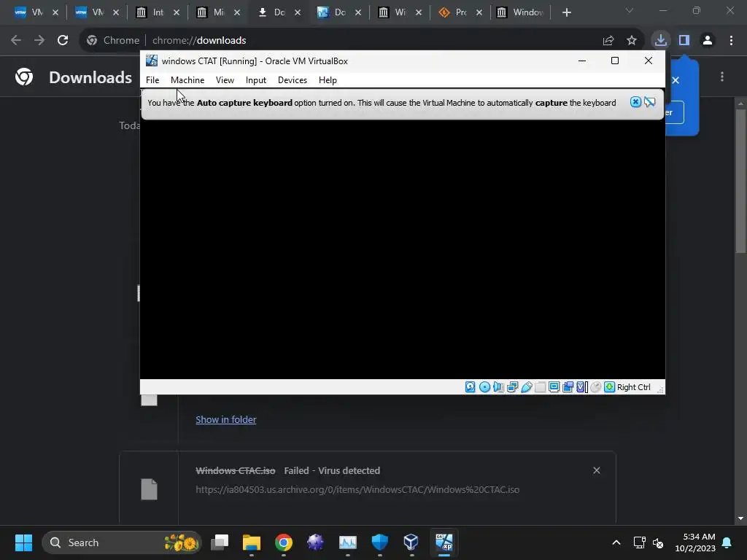747x560 pixels.
Task: Open Downloads page more actions menu
Action: point(722,77)
